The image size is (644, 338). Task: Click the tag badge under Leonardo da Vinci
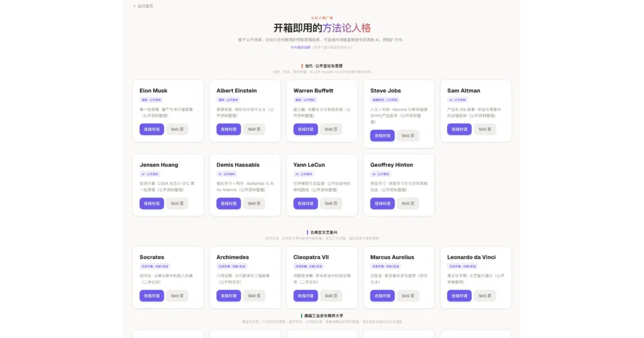tap(462, 266)
